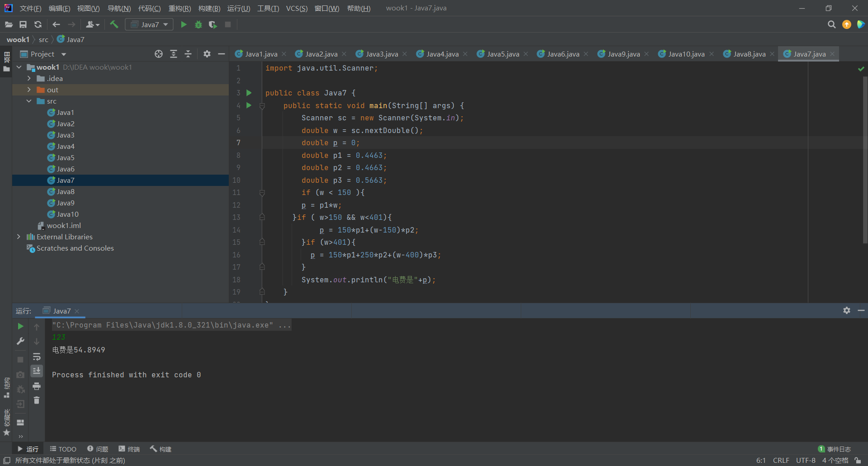Click the green Run button in the toolbar

(x=184, y=24)
